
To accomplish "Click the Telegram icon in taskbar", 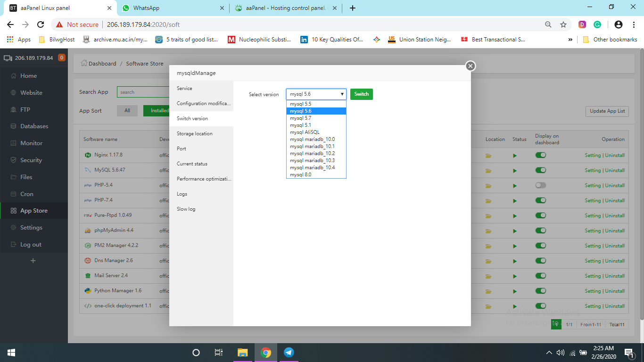I will 289,353.
